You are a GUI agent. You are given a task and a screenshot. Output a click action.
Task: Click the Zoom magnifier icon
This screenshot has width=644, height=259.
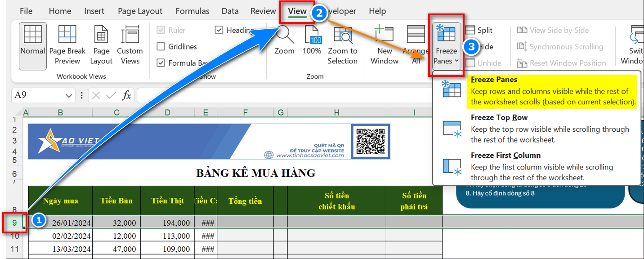click(285, 35)
